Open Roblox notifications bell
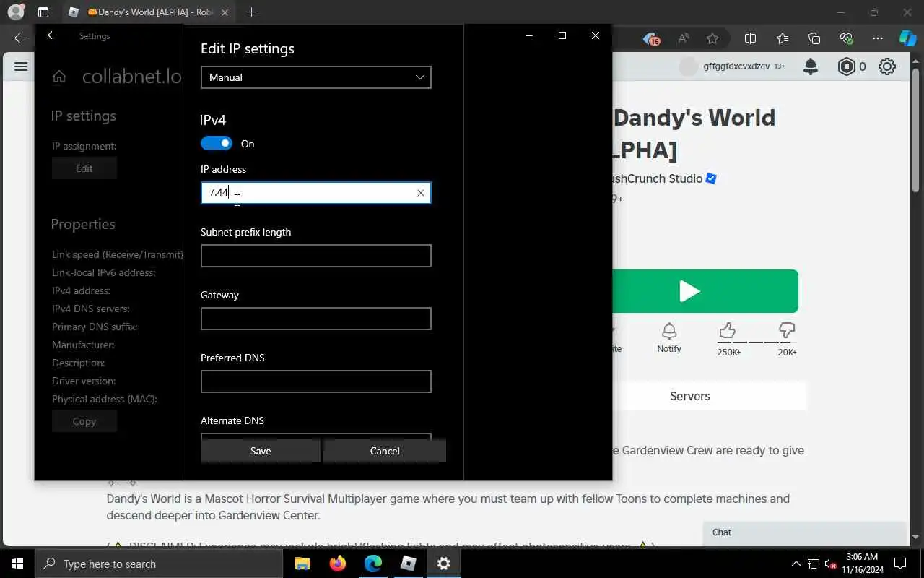 click(x=811, y=66)
